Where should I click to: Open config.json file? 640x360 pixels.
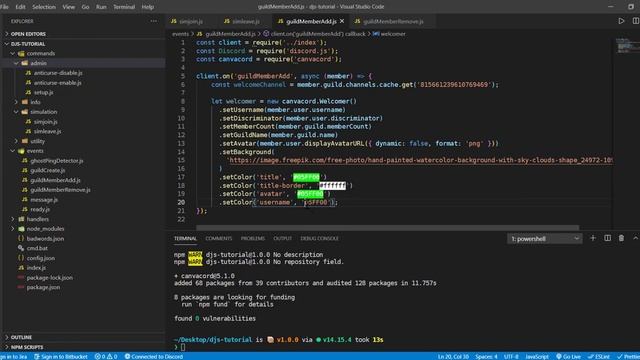[40, 258]
